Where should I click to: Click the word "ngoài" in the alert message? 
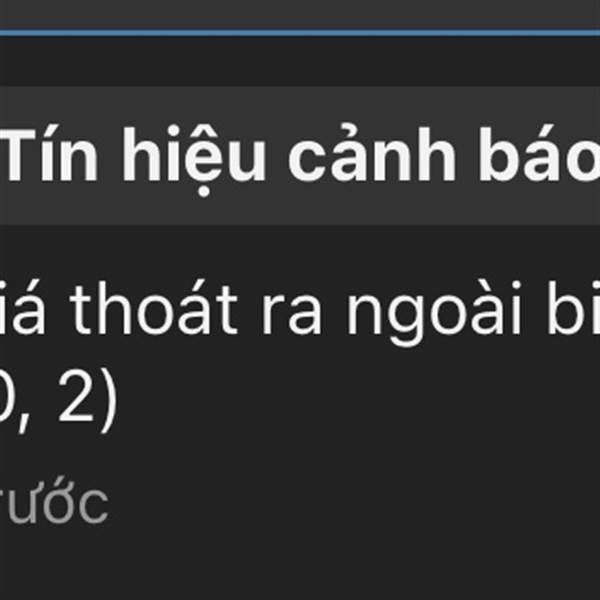coord(434,314)
